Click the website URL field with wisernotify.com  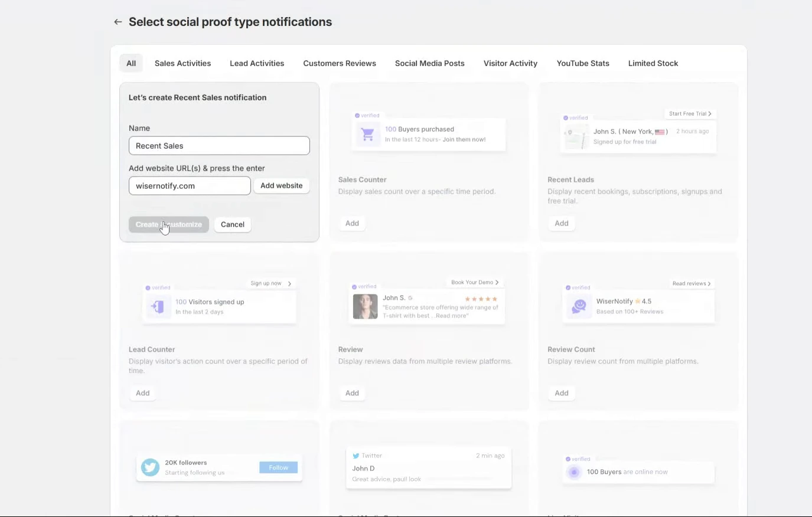pyautogui.click(x=190, y=186)
